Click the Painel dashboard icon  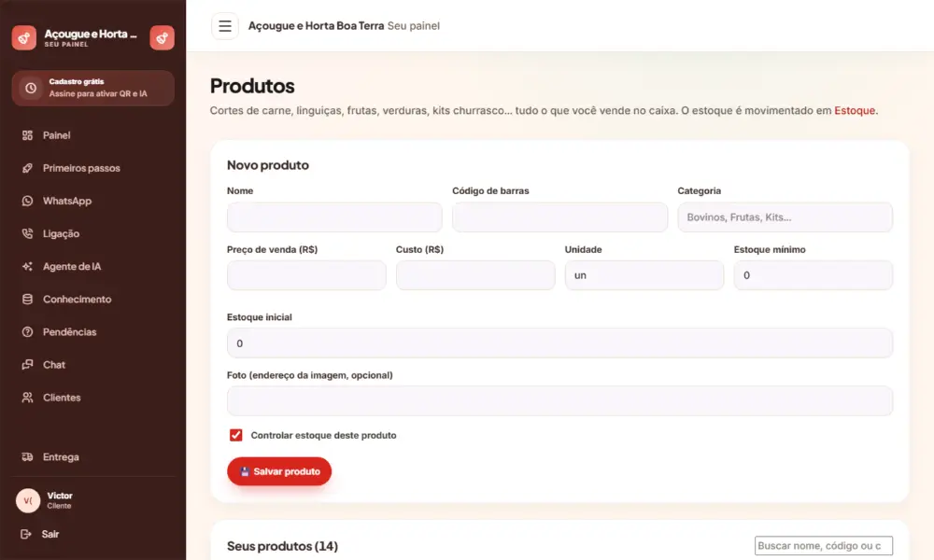(27, 135)
